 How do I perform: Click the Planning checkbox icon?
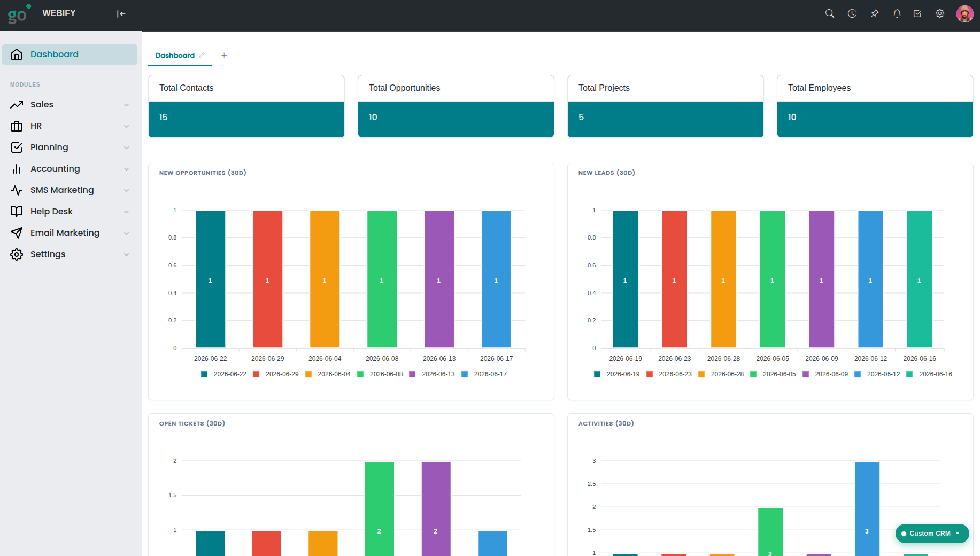click(x=17, y=148)
